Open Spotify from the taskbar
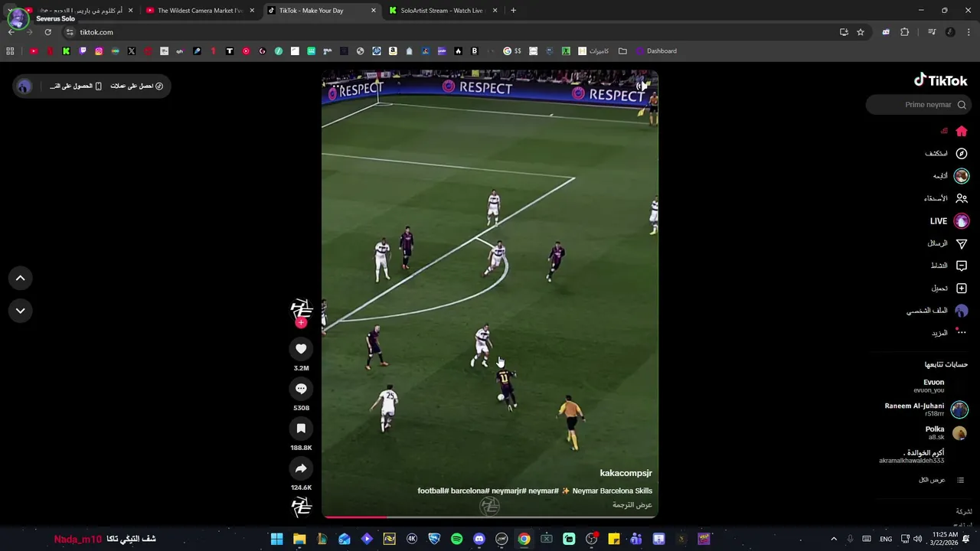 (456, 539)
